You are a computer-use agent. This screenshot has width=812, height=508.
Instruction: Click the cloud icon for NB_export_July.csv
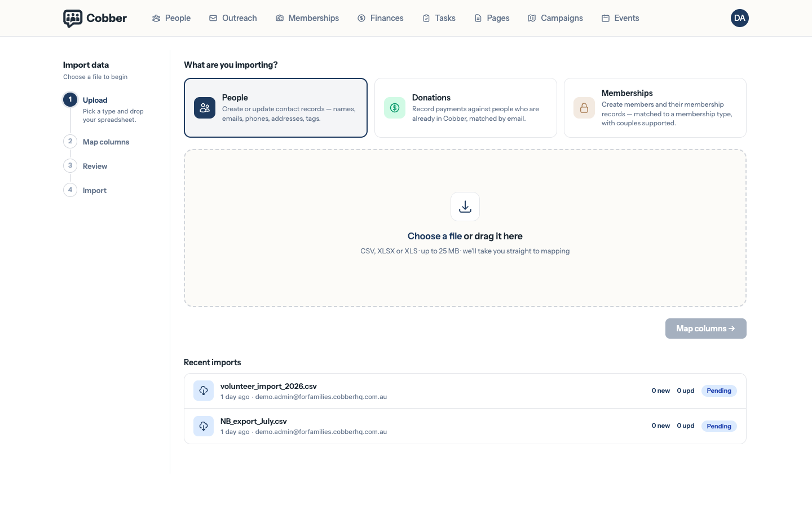(204, 426)
